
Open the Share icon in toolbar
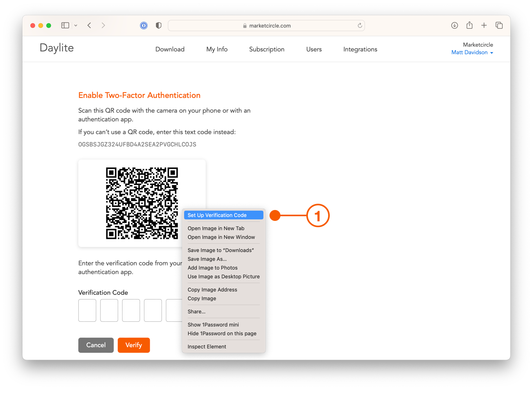[469, 25]
